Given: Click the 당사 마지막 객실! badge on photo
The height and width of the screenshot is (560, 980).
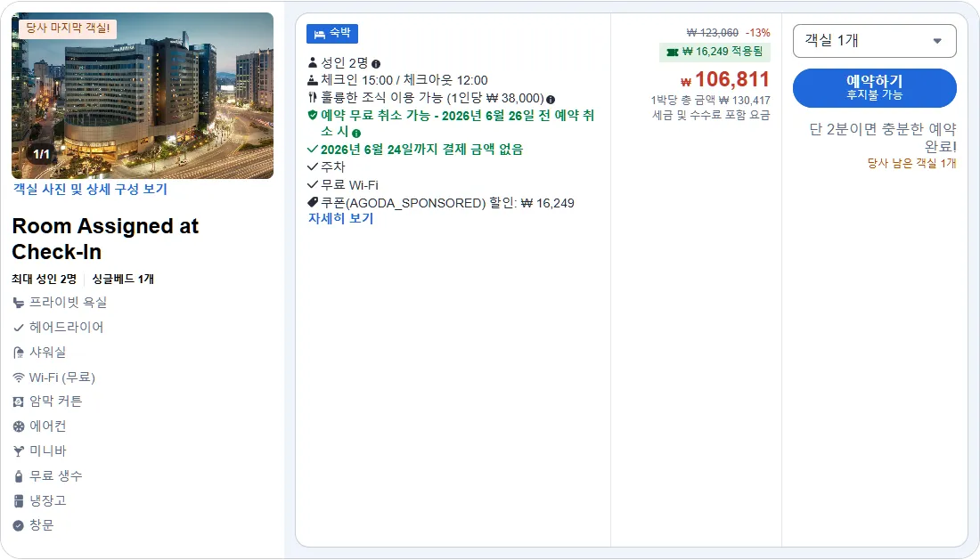Looking at the screenshot, I should tap(68, 28).
